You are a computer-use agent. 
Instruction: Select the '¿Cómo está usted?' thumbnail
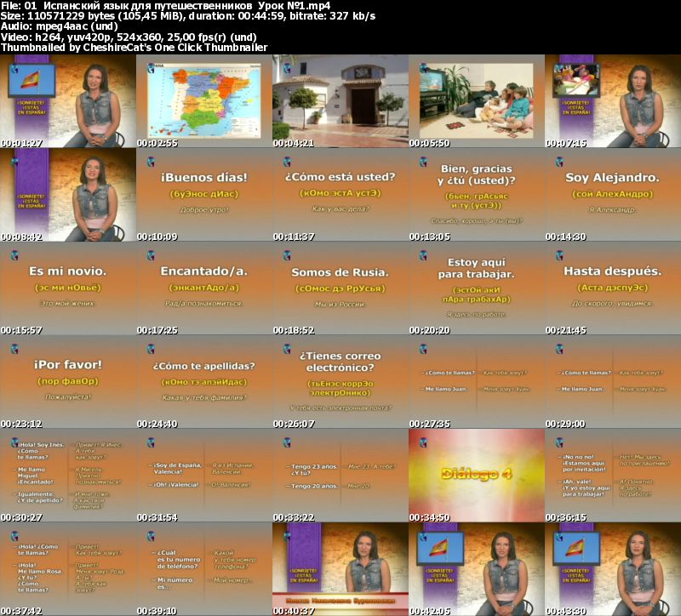[x=340, y=195]
